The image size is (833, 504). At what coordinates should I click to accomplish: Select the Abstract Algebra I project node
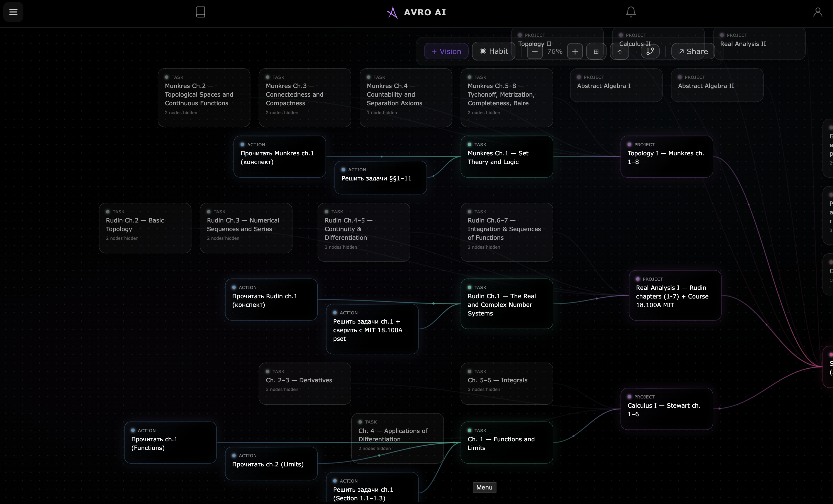(x=616, y=85)
